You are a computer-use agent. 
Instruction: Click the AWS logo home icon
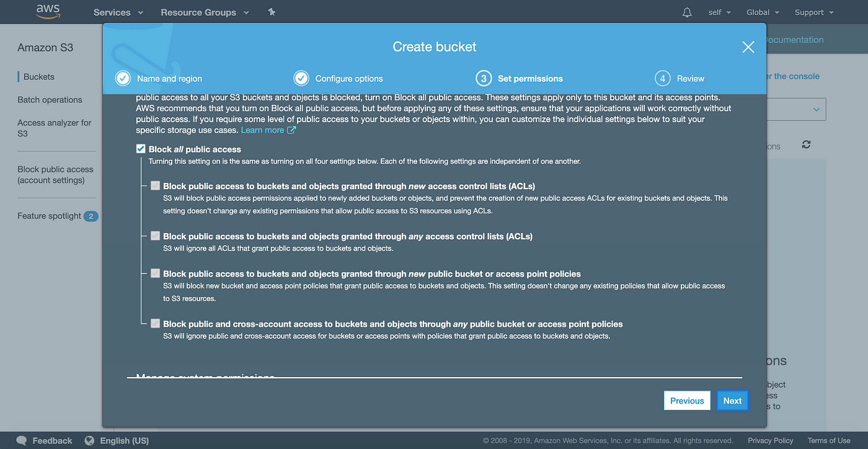tap(48, 12)
